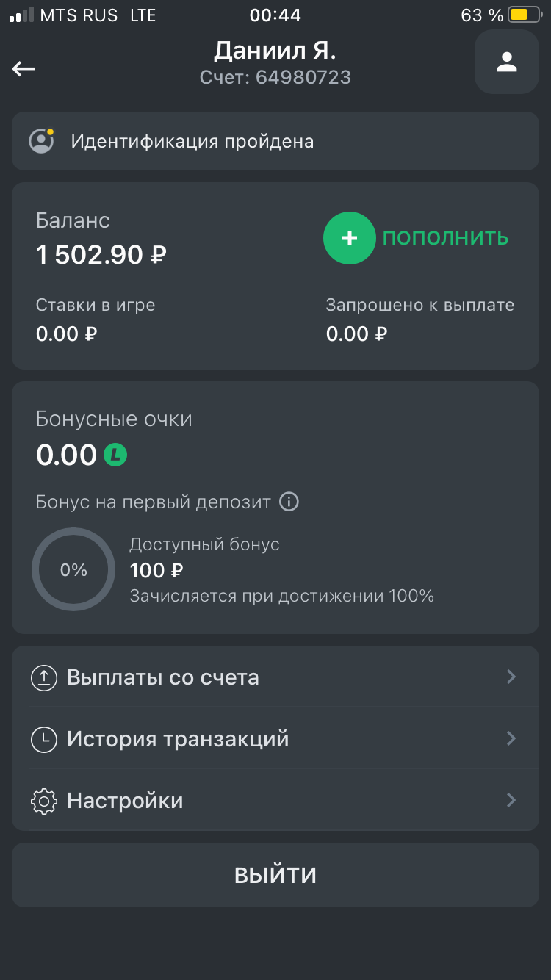Tap the transaction history clock icon
This screenshot has height=980, width=551.
coord(44,739)
